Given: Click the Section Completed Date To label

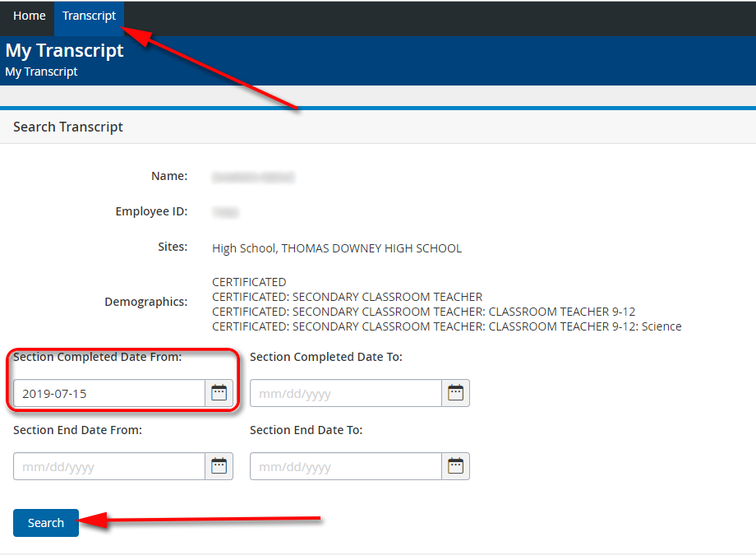Looking at the screenshot, I should point(325,357).
